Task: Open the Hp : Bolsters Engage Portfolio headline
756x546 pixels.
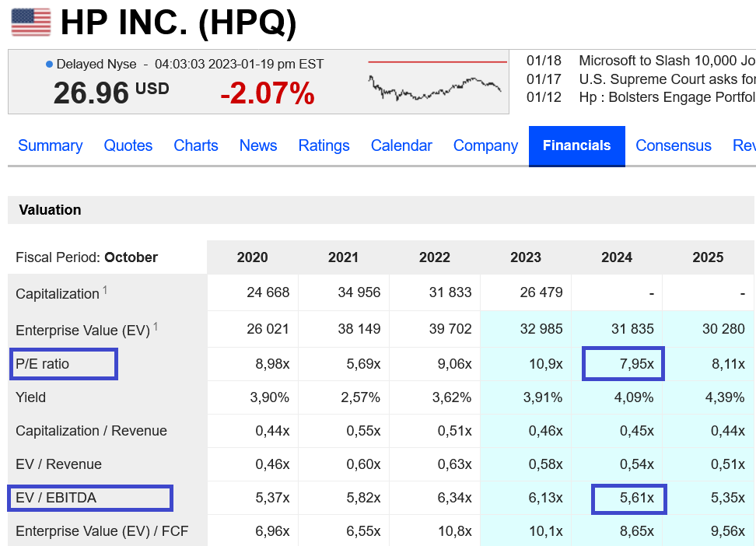Action: tap(667, 97)
